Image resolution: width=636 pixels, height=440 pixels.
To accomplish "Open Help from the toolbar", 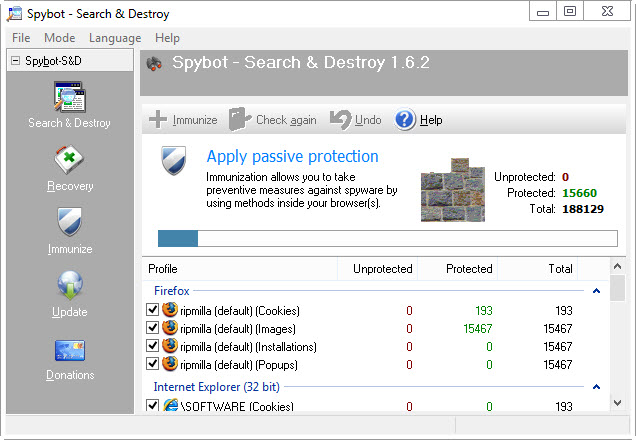I will pos(419,120).
